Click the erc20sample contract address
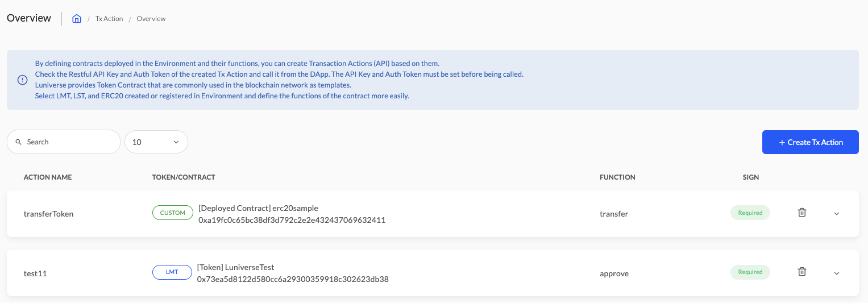The image size is (868, 303). [292, 219]
